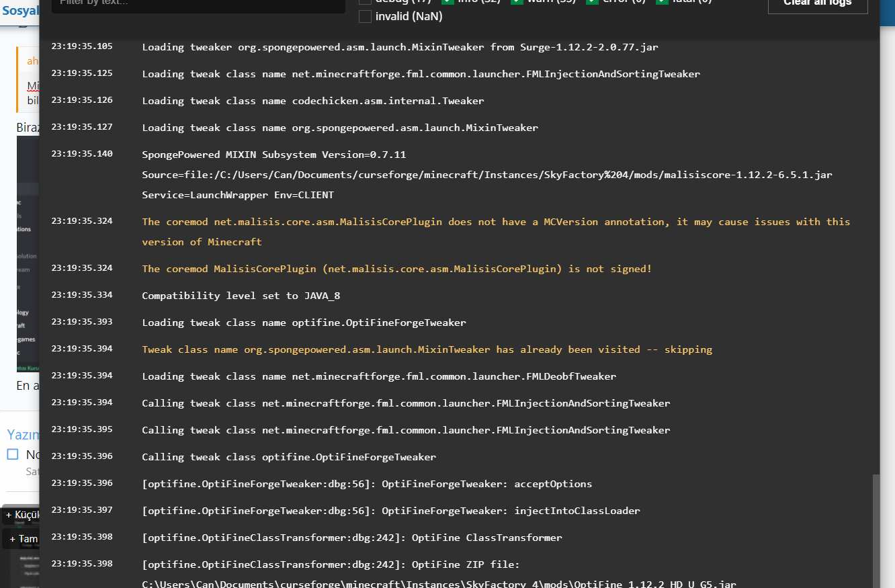895x588 pixels.
Task: Select log line 'Loading tweak class name org.spongepowered.asm.launch.MixinTweaker'
Action: point(340,128)
